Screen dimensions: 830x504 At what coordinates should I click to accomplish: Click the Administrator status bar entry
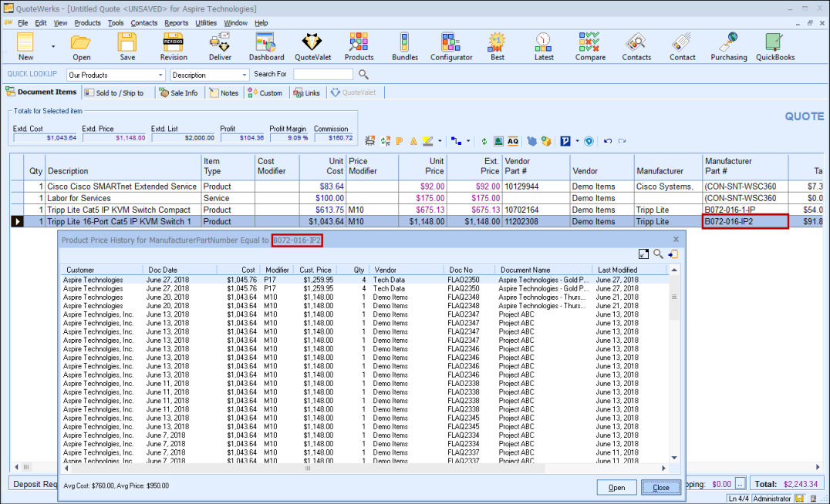click(x=772, y=498)
